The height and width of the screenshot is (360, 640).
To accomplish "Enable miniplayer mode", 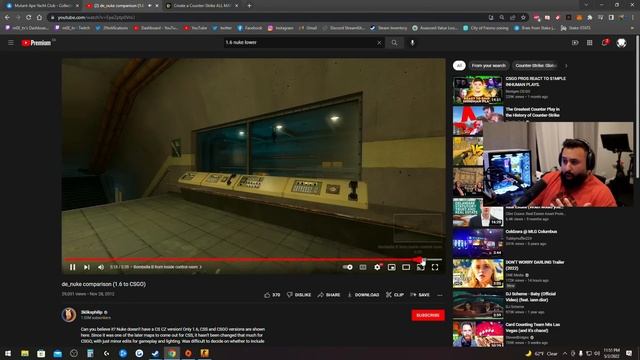I will click(391, 267).
